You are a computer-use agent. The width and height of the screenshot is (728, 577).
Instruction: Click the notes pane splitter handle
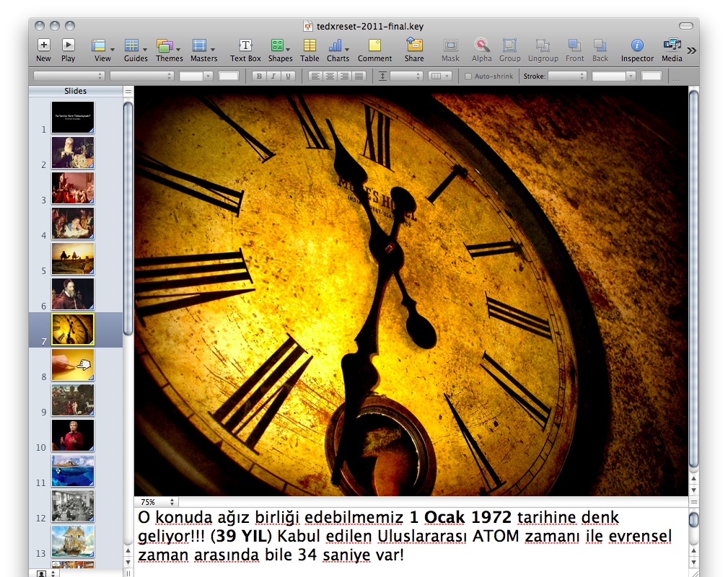pyautogui.click(x=693, y=502)
